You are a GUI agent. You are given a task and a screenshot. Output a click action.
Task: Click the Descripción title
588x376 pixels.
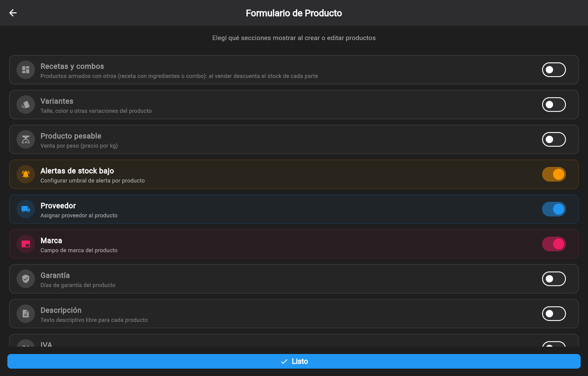pos(61,310)
